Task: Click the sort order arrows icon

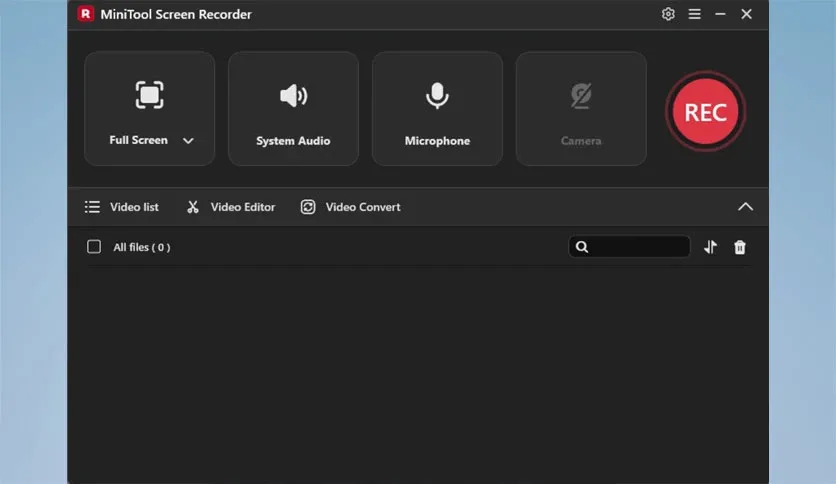Action: coord(710,247)
